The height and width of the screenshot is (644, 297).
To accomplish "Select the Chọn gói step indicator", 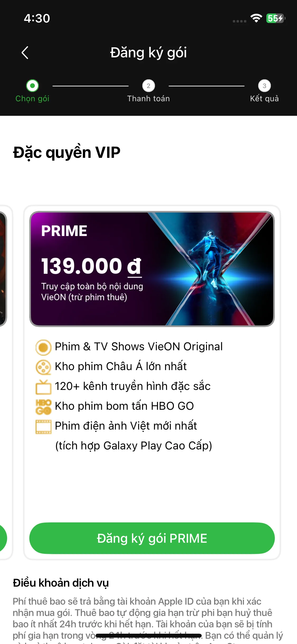I will tap(32, 86).
